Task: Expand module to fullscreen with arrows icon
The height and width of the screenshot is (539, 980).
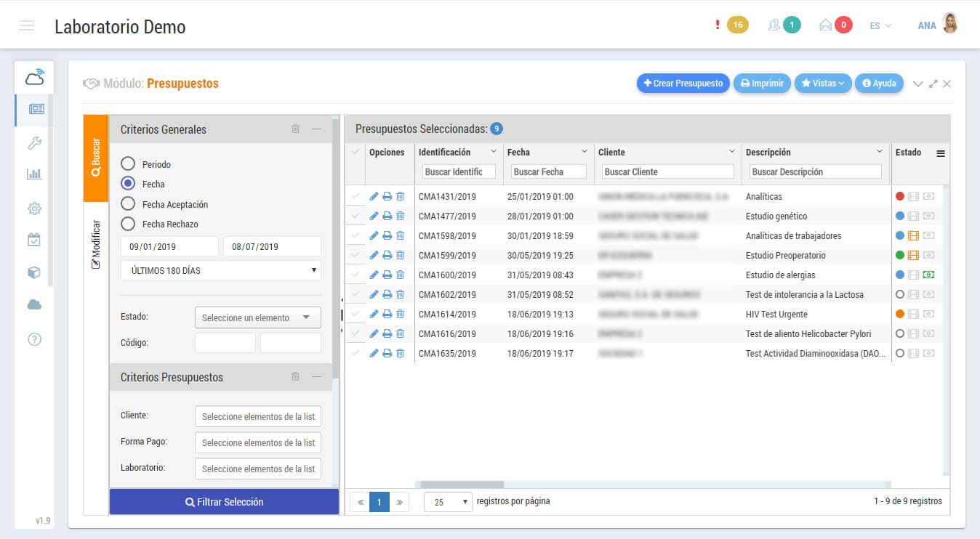Action: [933, 84]
